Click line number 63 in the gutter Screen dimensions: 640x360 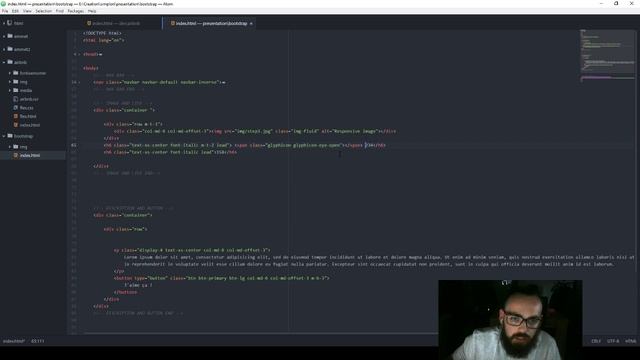click(x=73, y=145)
